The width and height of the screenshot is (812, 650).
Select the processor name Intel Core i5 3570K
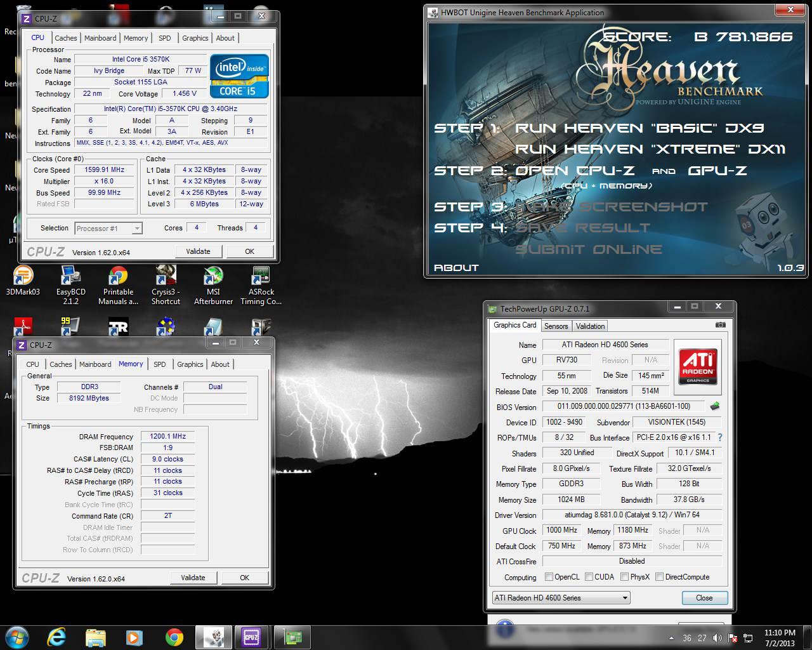[x=141, y=59]
